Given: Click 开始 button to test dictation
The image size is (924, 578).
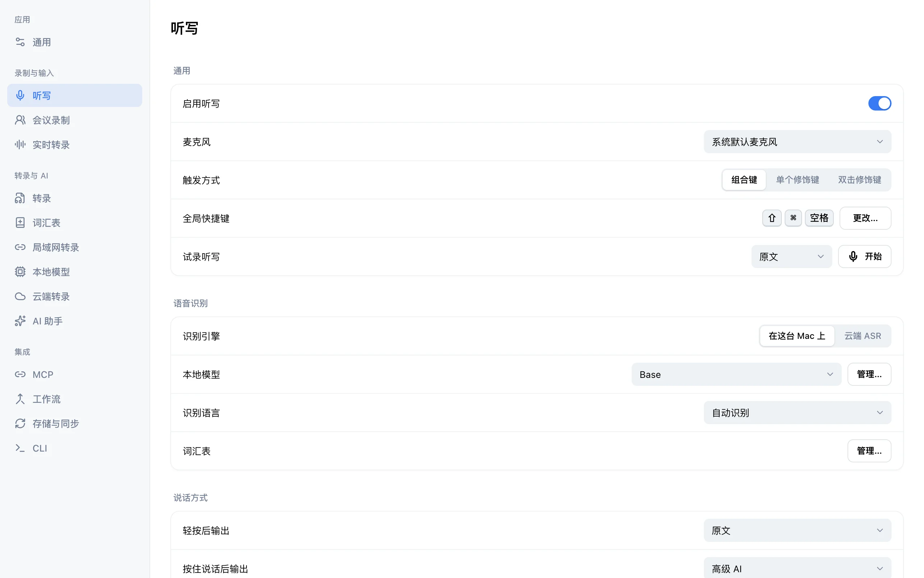Looking at the screenshot, I should 864,256.
